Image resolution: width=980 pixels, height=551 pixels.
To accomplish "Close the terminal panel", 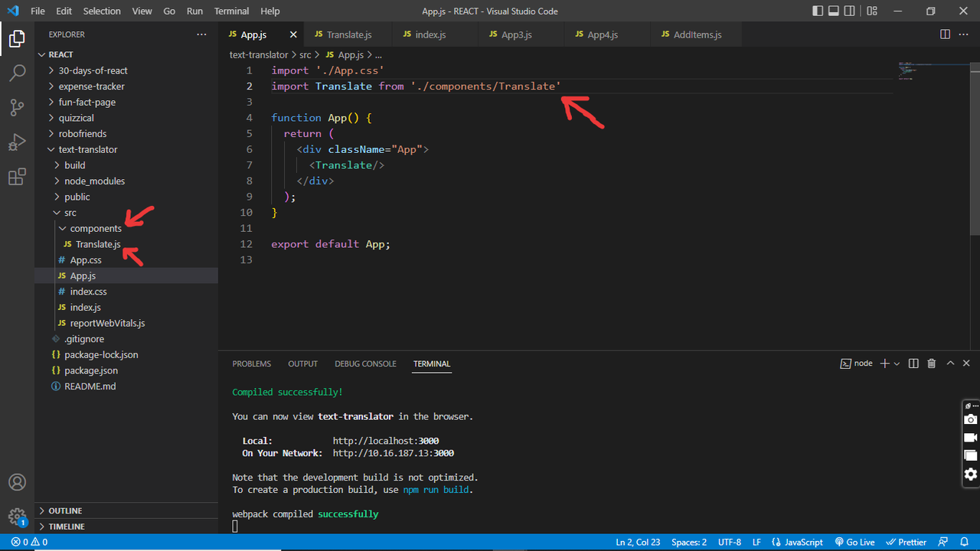I will [x=967, y=364].
